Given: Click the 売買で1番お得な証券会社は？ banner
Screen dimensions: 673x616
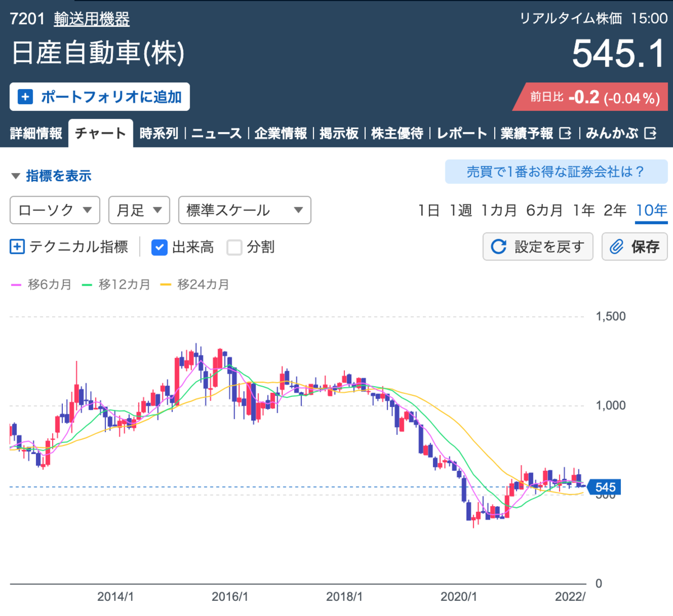Looking at the screenshot, I should pos(556,172).
